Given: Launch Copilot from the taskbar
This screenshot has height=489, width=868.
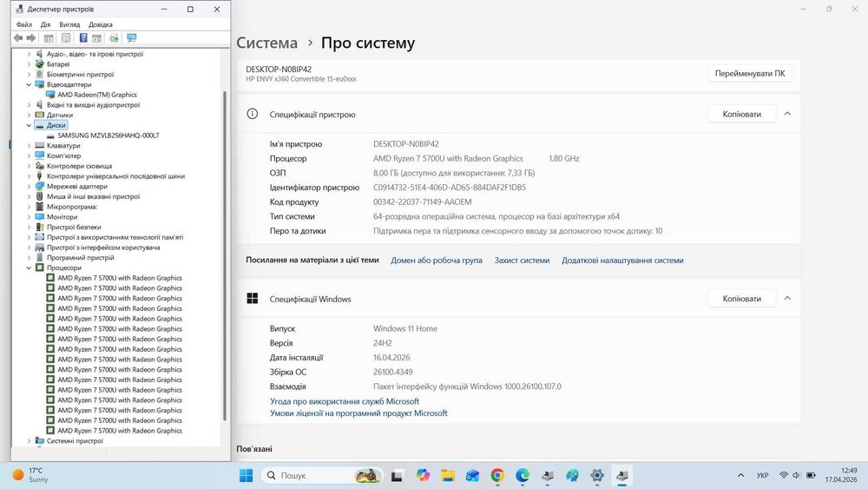Looking at the screenshot, I should (x=423, y=475).
